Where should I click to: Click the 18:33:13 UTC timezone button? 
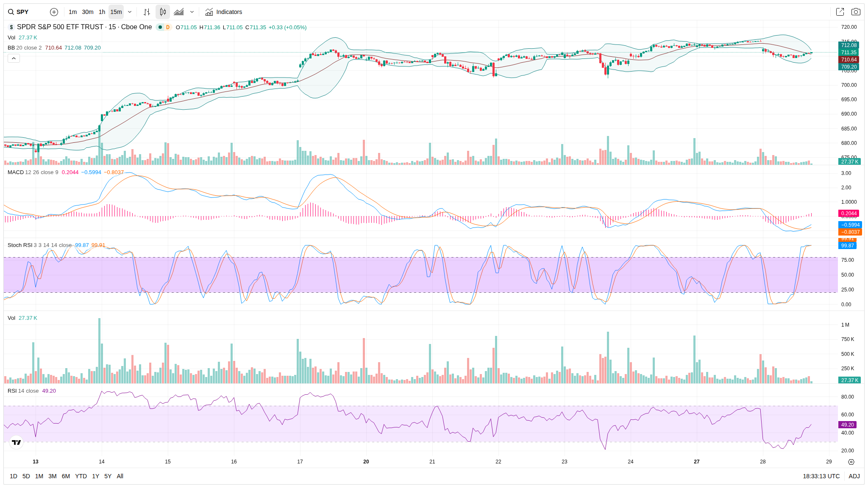click(x=821, y=476)
